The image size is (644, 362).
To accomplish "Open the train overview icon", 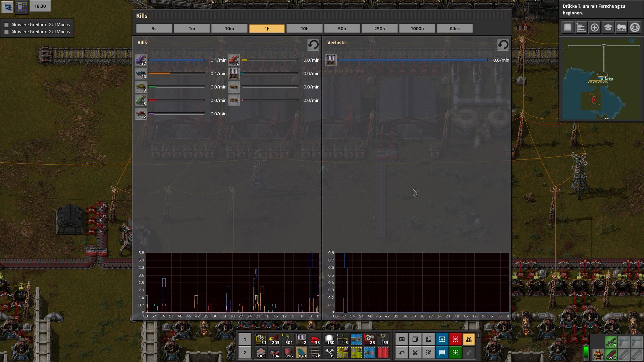I will [x=621, y=27].
